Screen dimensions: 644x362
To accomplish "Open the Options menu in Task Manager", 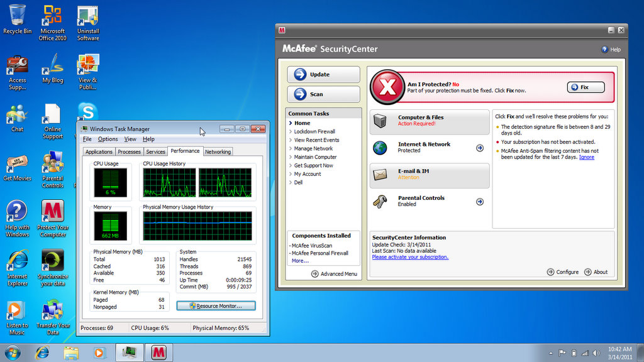I will 108,139.
